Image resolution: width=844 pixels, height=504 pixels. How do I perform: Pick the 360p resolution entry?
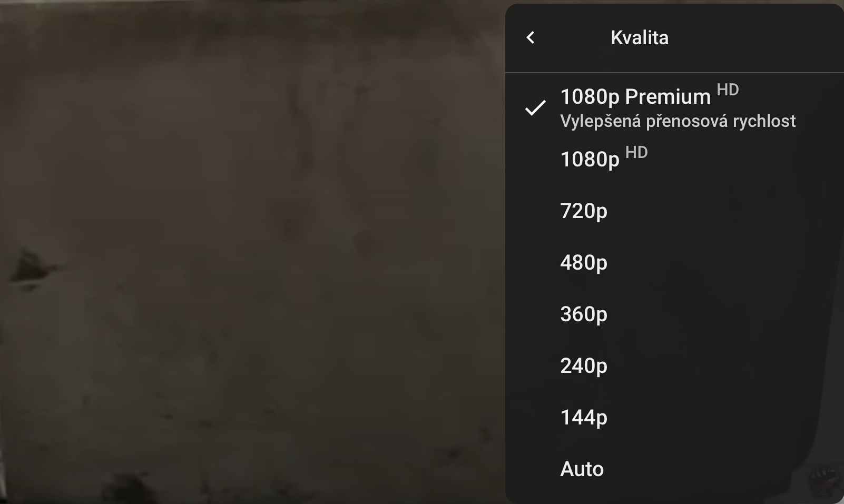click(584, 314)
